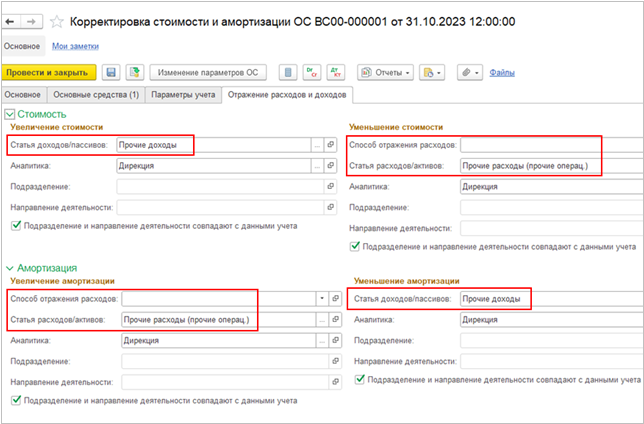Screen dimensions: 644x424
Task: Click the Аналитика field under Увеличение амортизации
Action: point(218,340)
